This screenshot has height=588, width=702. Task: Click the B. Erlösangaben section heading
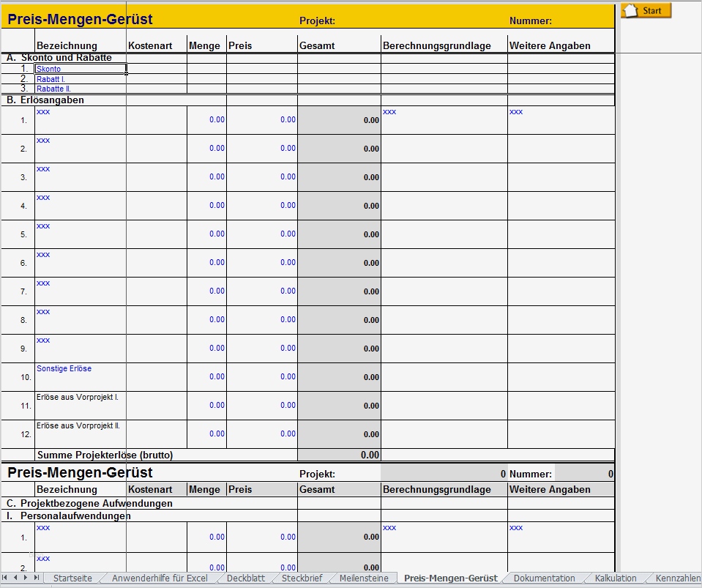pyautogui.click(x=45, y=100)
